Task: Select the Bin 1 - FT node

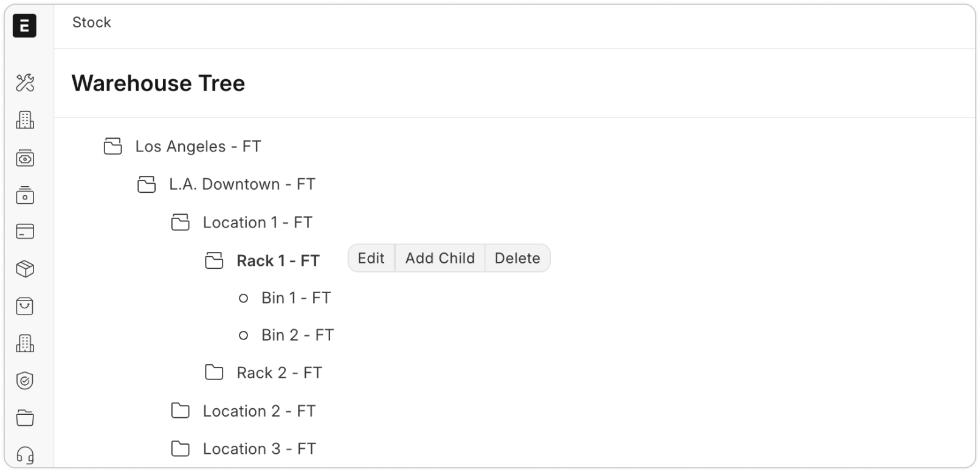Action: point(295,298)
